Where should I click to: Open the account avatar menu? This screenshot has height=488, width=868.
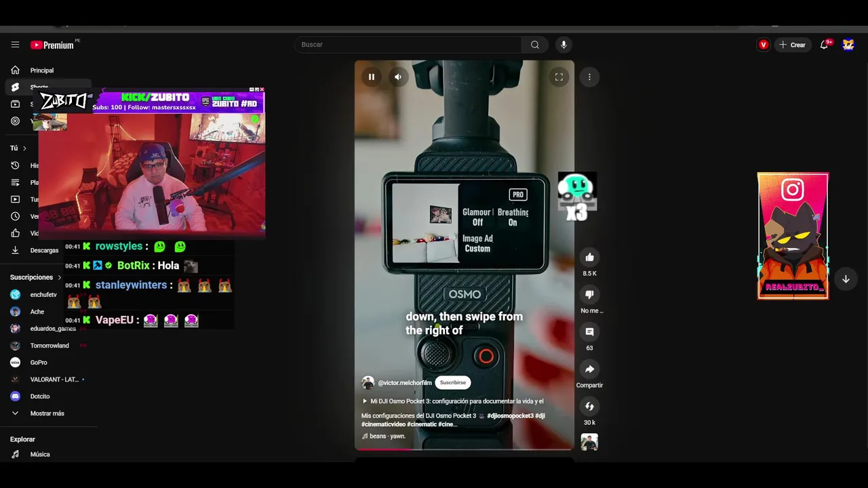[x=848, y=45]
